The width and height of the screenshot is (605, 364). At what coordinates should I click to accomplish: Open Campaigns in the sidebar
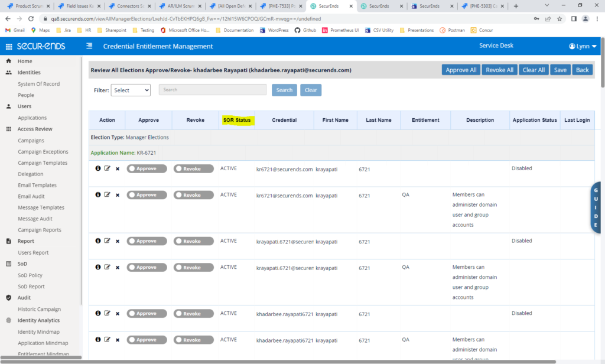coord(31,141)
